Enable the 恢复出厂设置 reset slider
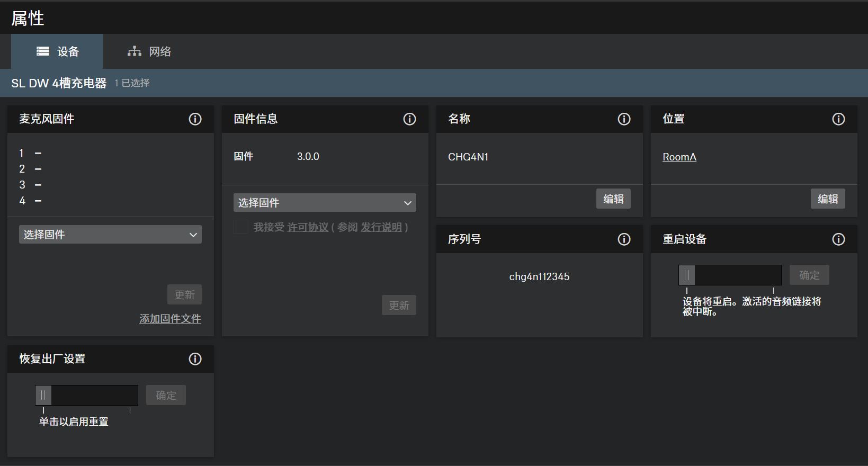The height and width of the screenshot is (466, 868). (43, 395)
